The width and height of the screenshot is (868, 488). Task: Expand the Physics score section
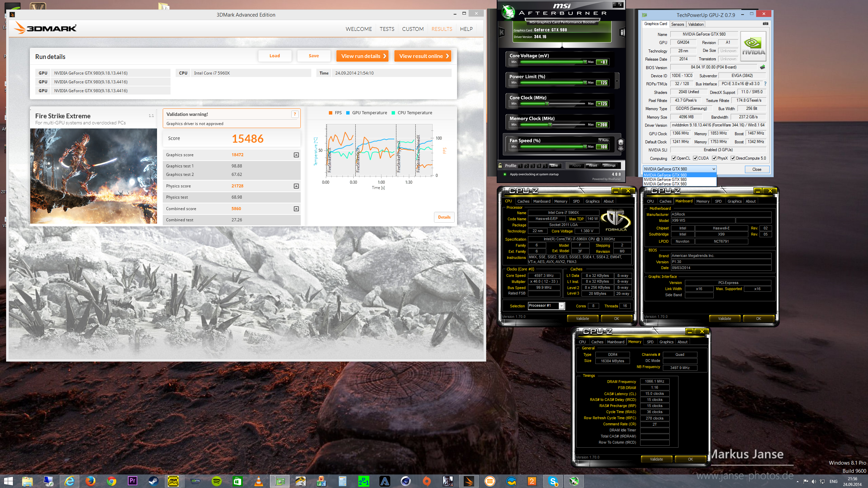pyautogui.click(x=296, y=186)
